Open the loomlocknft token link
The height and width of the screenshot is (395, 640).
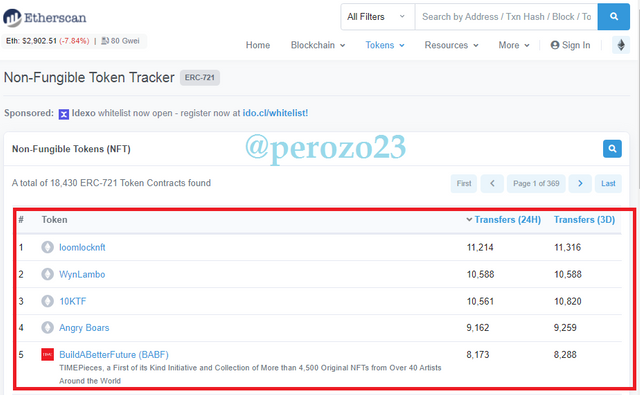tap(82, 247)
